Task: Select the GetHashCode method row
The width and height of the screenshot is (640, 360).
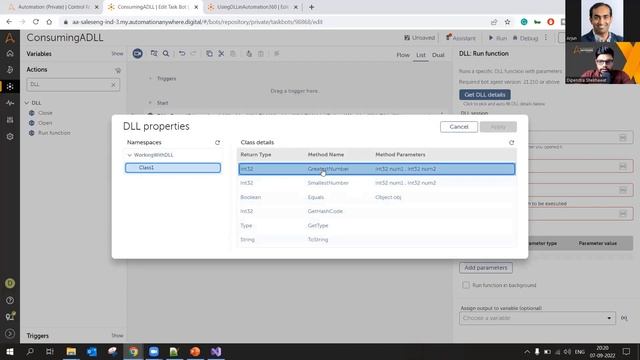Action: click(x=377, y=211)
